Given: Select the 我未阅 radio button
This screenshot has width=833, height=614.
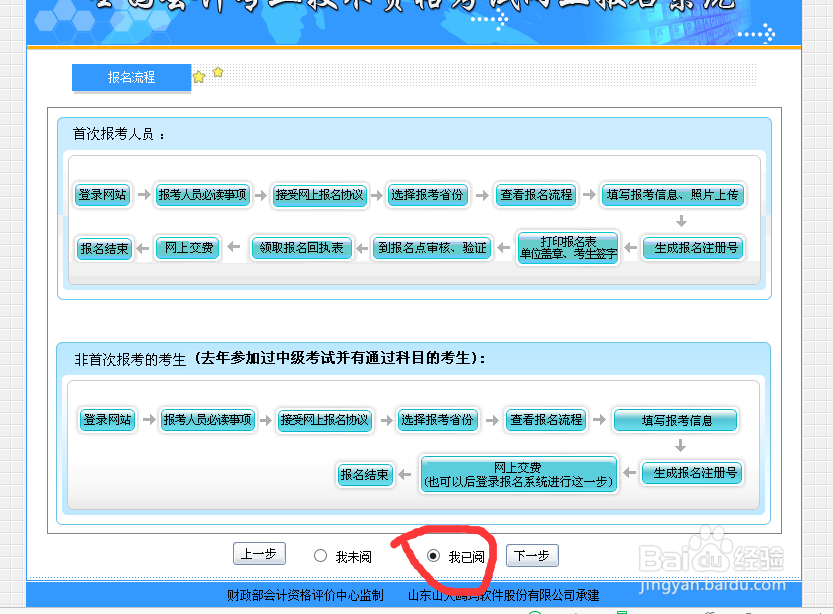Looking at the screenshot, I should [x=320, y=556].
